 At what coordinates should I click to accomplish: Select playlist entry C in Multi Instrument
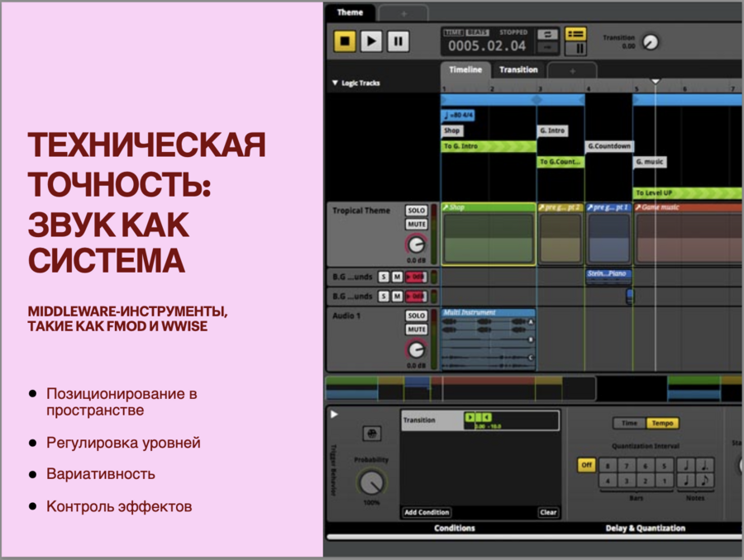click(531, 358)
